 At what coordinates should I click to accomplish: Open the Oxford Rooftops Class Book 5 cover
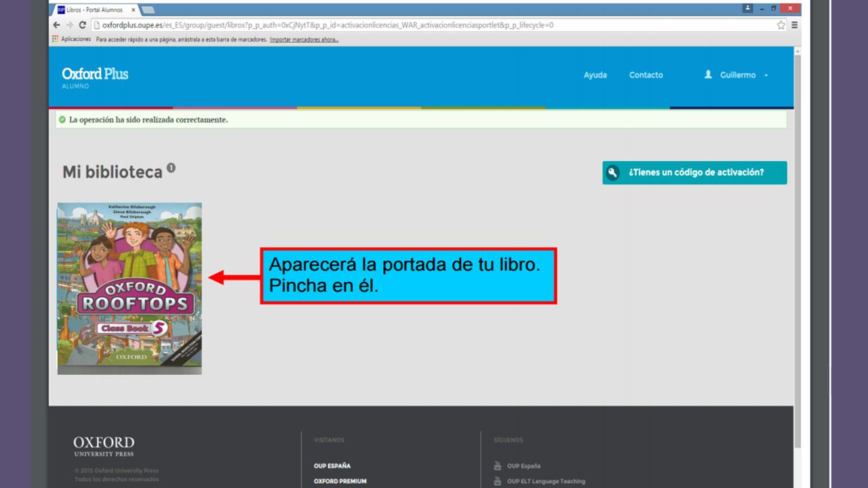(130, 289)
